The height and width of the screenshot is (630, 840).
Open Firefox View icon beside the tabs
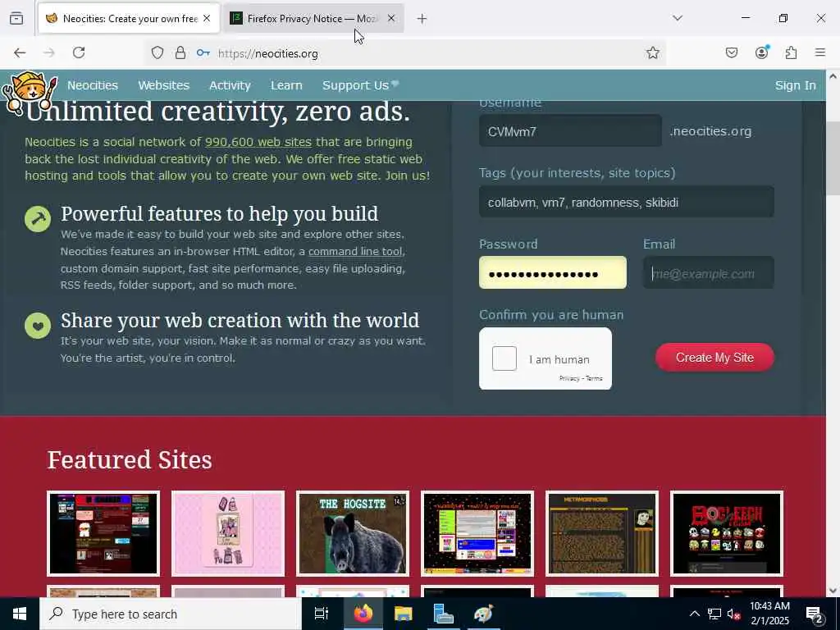point(16,18)
